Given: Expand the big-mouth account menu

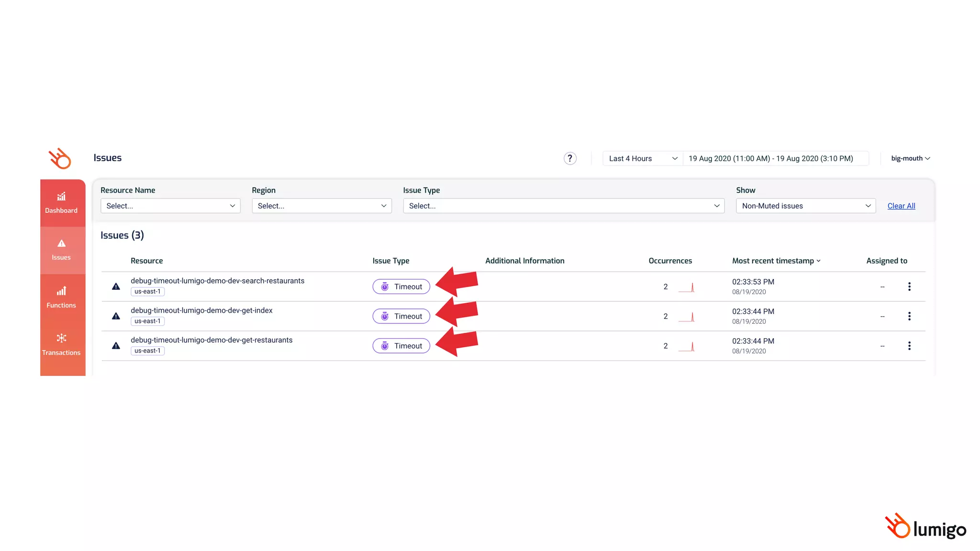Looking at the screenshot, I should (910, 158).
